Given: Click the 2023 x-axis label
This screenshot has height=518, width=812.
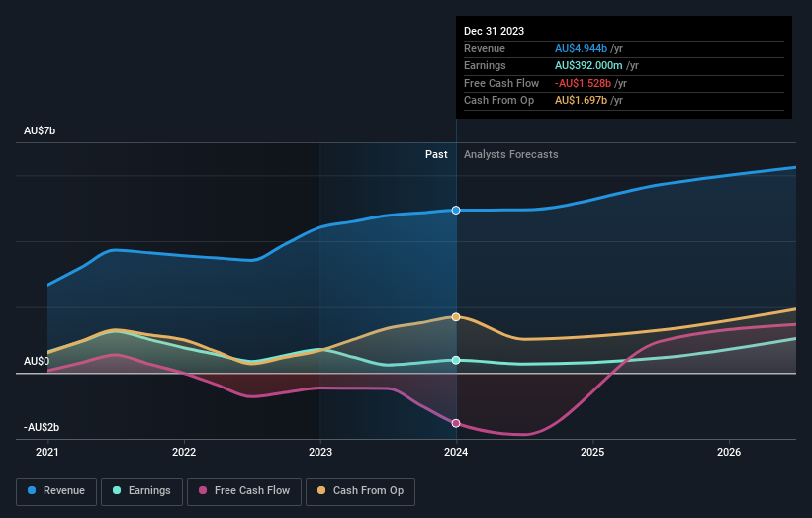Looking at the screenshot, I should coord(320,453).
